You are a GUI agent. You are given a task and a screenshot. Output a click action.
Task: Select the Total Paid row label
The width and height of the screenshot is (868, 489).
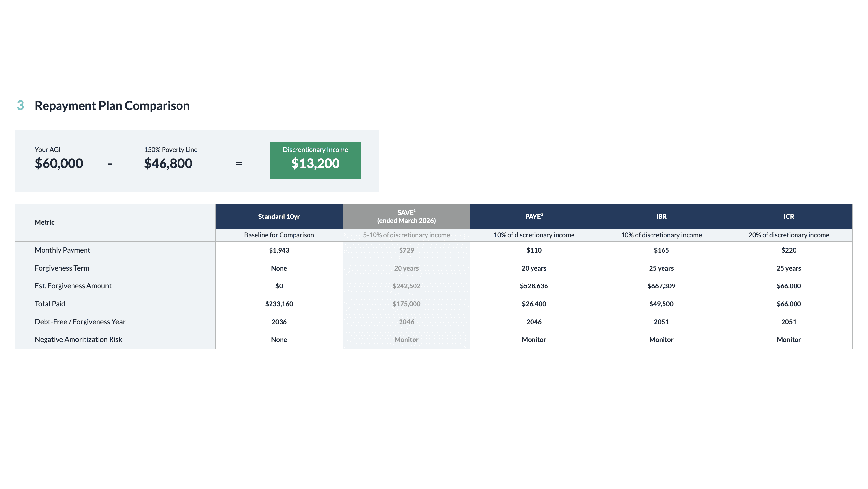click(x=50, y=304)
